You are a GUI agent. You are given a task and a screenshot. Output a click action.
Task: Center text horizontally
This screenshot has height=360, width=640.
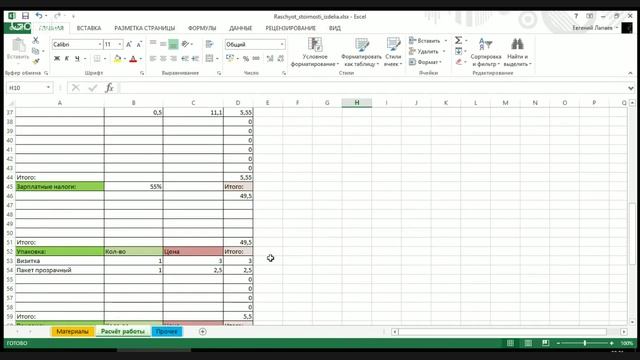tap(163, 59)
